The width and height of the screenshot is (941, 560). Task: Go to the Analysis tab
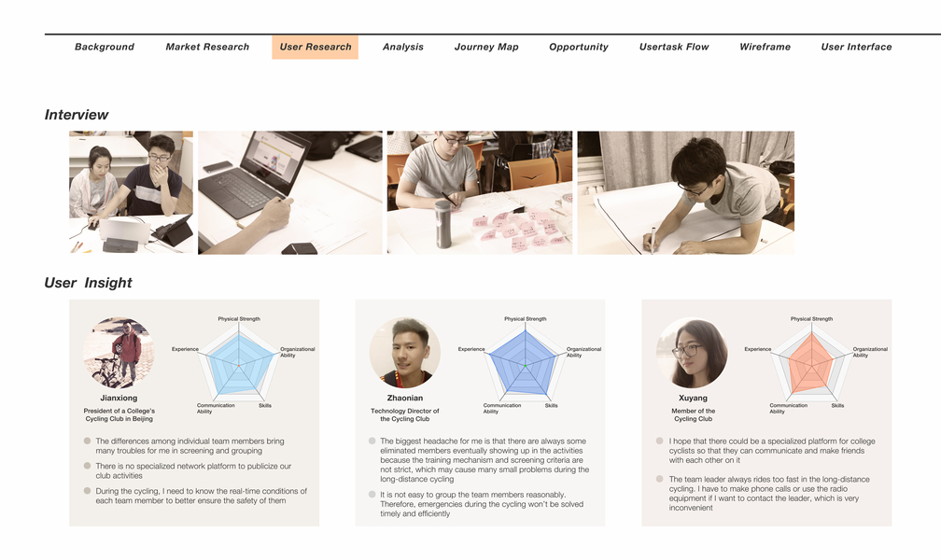tap(402, 47)
